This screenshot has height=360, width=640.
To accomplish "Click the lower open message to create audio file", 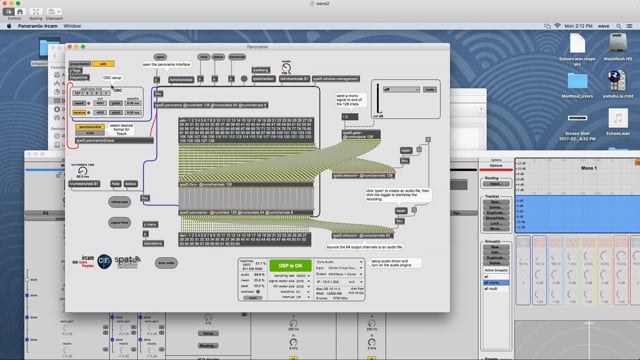I will click(x=401, y=211).
